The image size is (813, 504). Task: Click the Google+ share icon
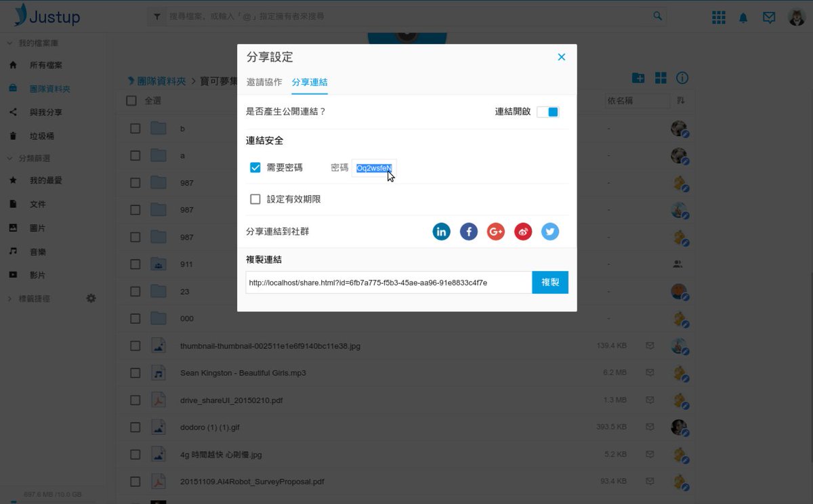[x=495, y=231]
